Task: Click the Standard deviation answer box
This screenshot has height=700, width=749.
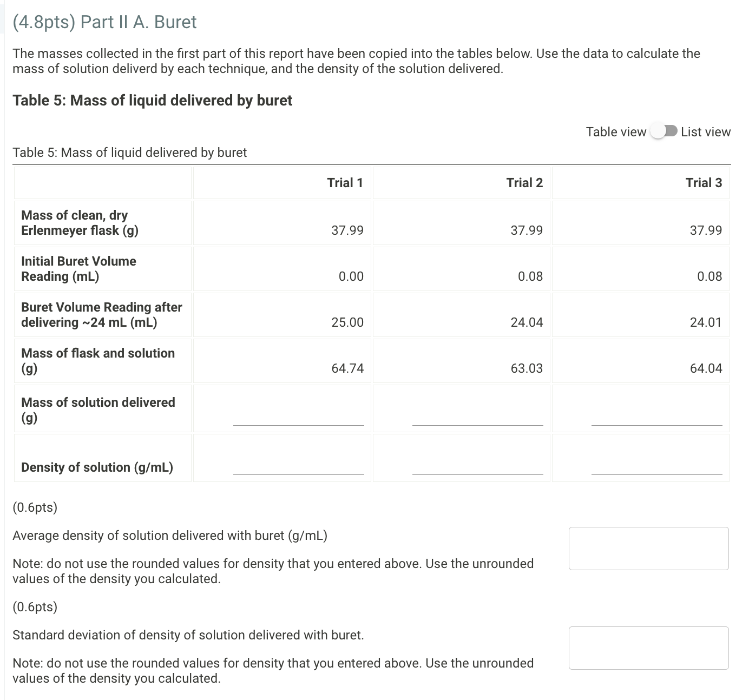Action: point(648,647)
